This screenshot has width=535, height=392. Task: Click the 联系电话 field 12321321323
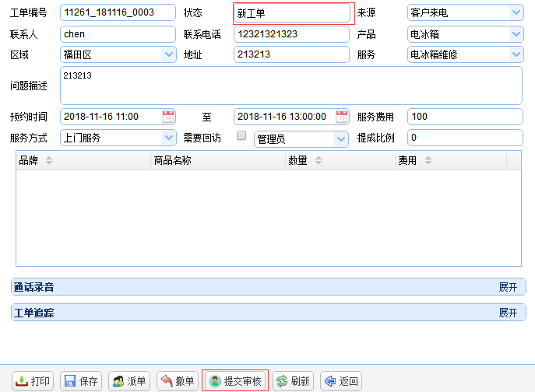point(292,34)
